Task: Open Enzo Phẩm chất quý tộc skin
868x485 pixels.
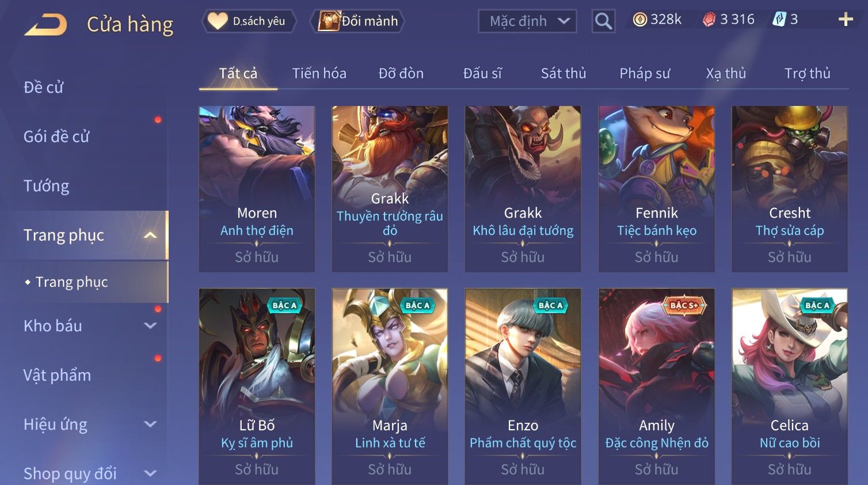Action: [523, 387]
